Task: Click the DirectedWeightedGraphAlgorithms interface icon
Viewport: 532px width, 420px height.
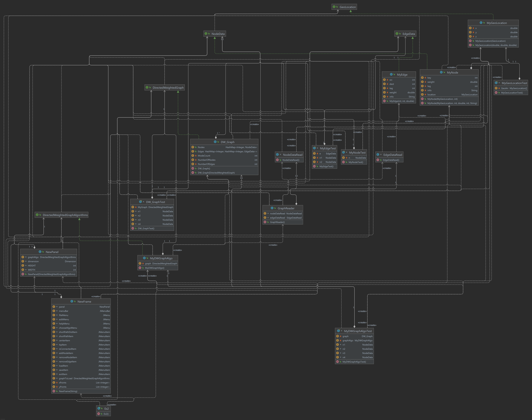Action: tap(37, 215)
